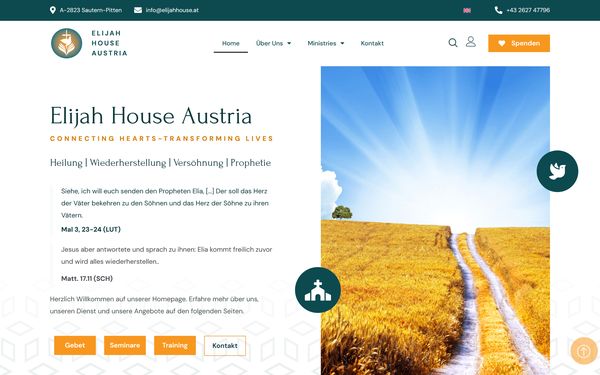Click the Matt. 17.11 (SCH) reference
This screenshot has width=600, height=375.
[x=87, y=279]
